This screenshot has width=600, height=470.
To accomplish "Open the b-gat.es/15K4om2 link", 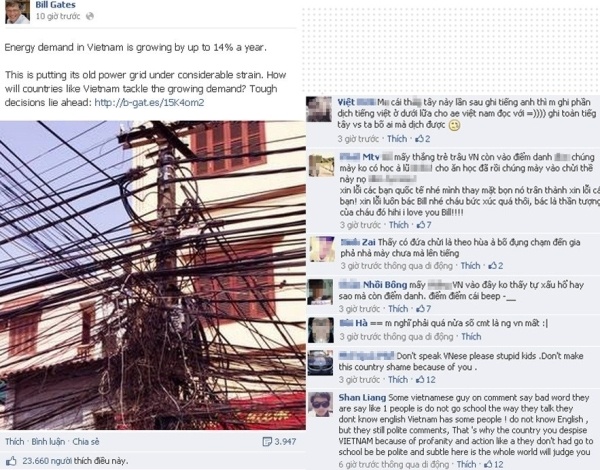I will [149, 103].
